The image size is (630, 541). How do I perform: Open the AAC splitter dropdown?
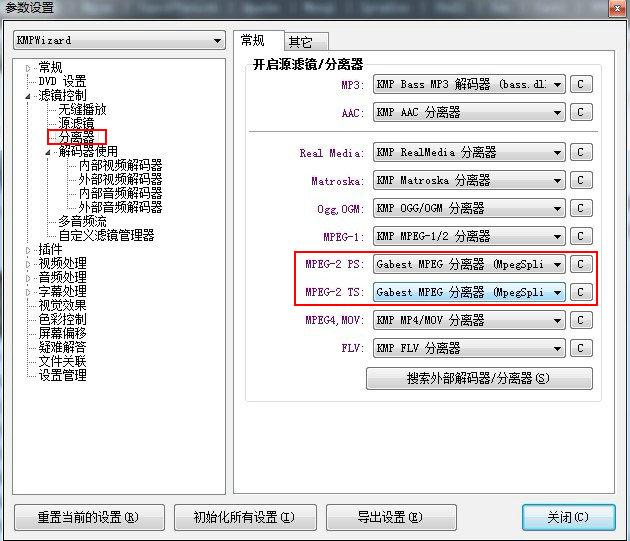point(469,112)
